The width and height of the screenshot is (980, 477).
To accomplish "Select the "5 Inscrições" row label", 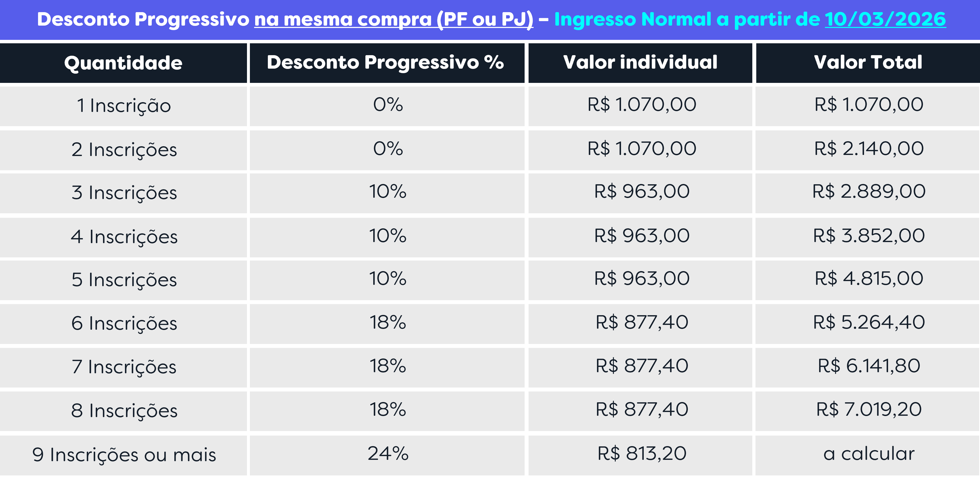I will click(x=124, y=280).
